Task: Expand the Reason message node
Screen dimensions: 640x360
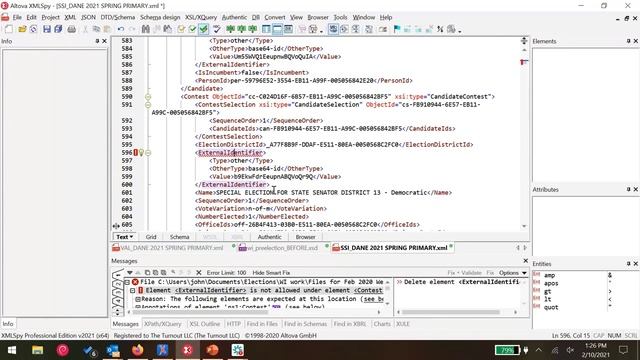Action: (138, 299)
